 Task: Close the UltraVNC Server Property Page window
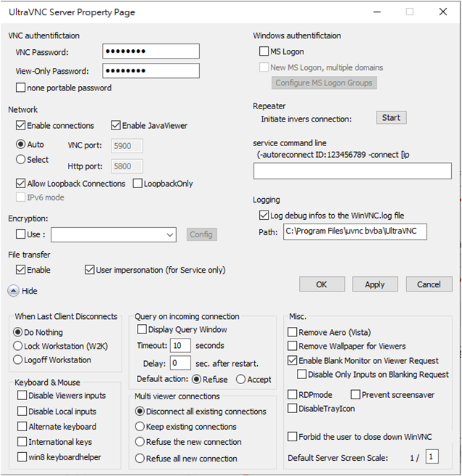(443, 12)
